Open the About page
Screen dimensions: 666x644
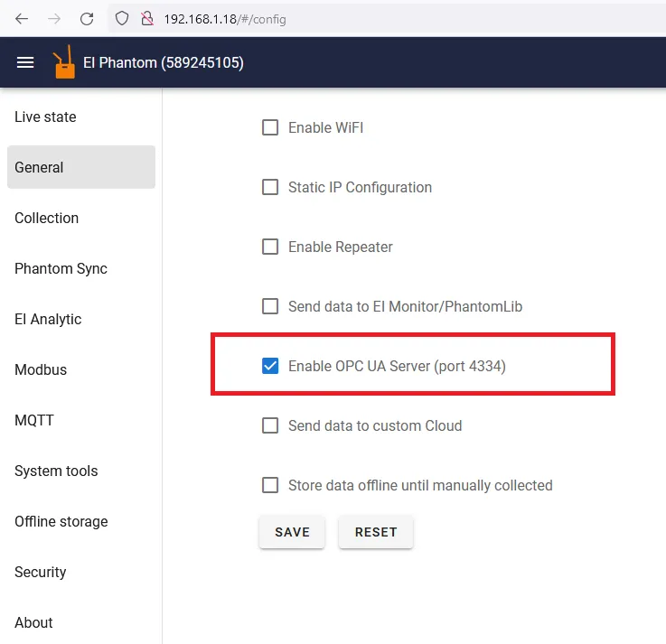[x=81, y=622]
